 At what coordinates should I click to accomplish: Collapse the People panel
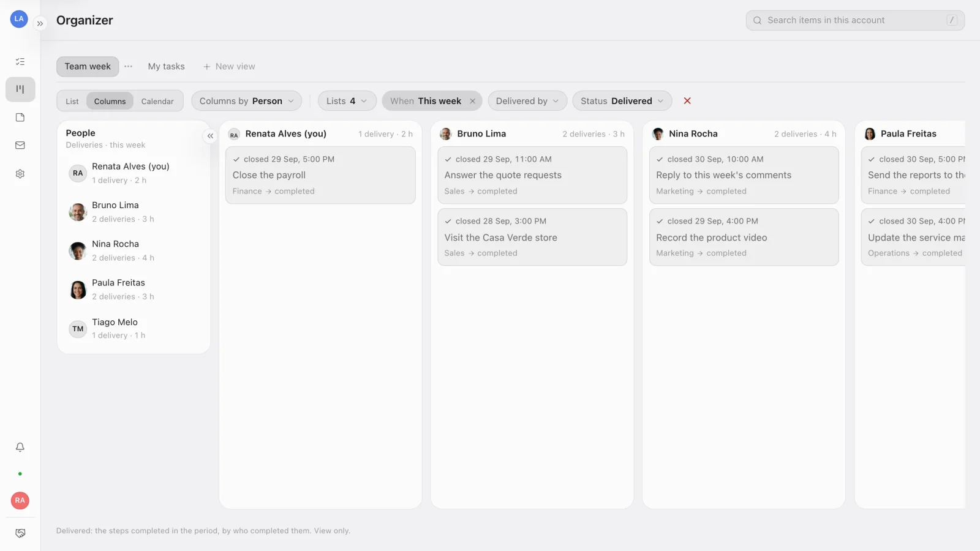(x=210, y=136)
